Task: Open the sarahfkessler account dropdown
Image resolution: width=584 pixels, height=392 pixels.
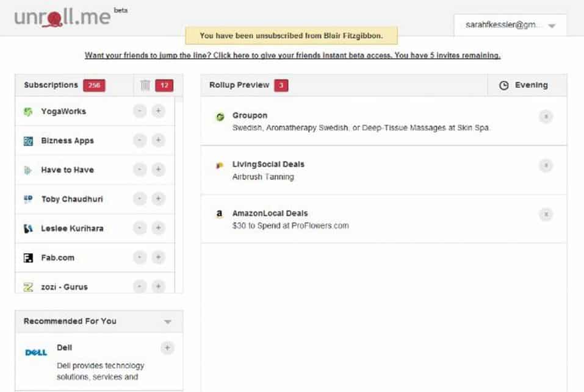Action: tap(510, 25)
